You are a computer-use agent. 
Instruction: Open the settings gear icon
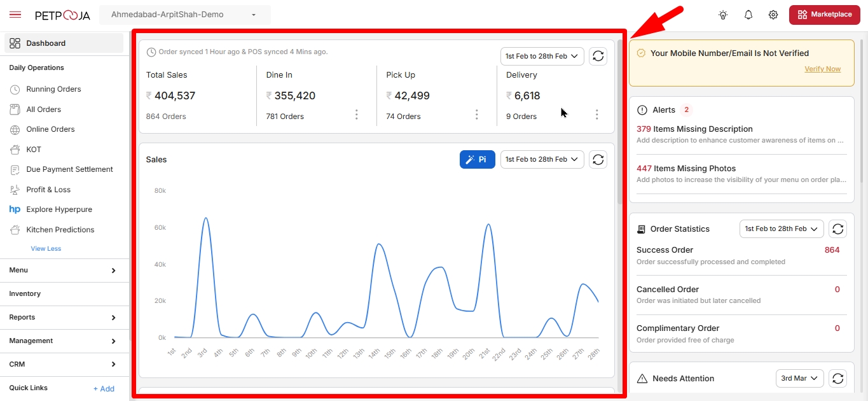773,15
